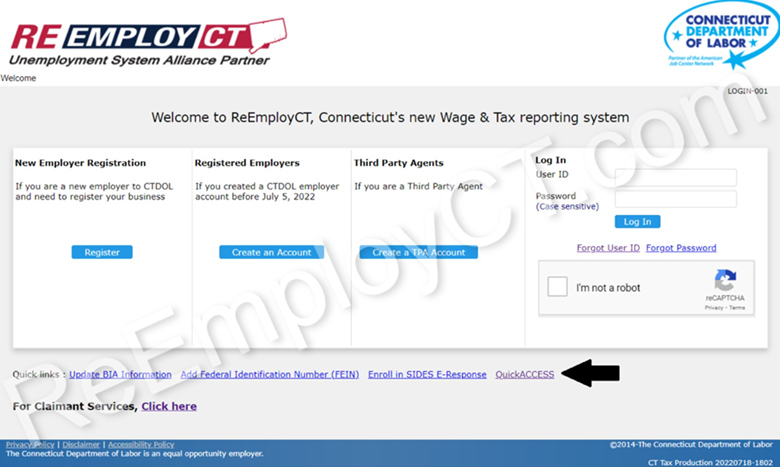Click the Create a TPA Account button
Screen dimensions: 780x467
point(418,252)
